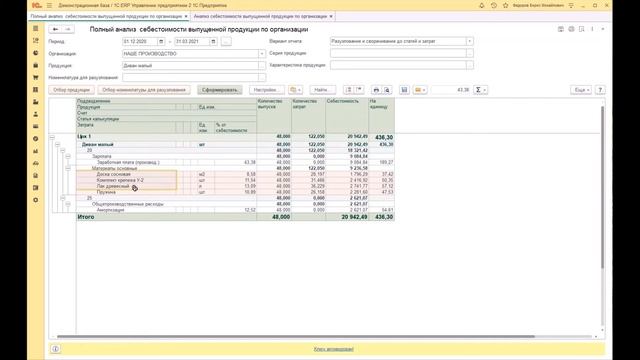Screen dimensions: 640x360
Task: Close the Полный анализ себестоимости tab
Action: click(186, 16)
